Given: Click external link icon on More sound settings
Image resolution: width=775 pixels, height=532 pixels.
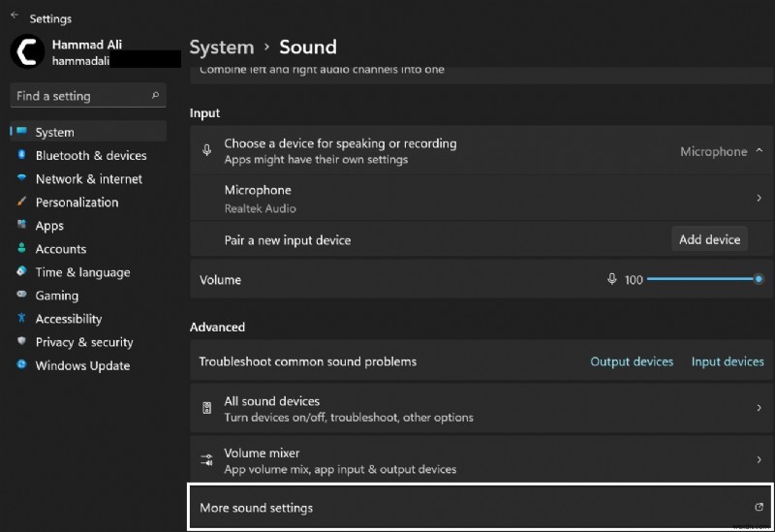Looking at the screenshot, I should coord(759,507).
